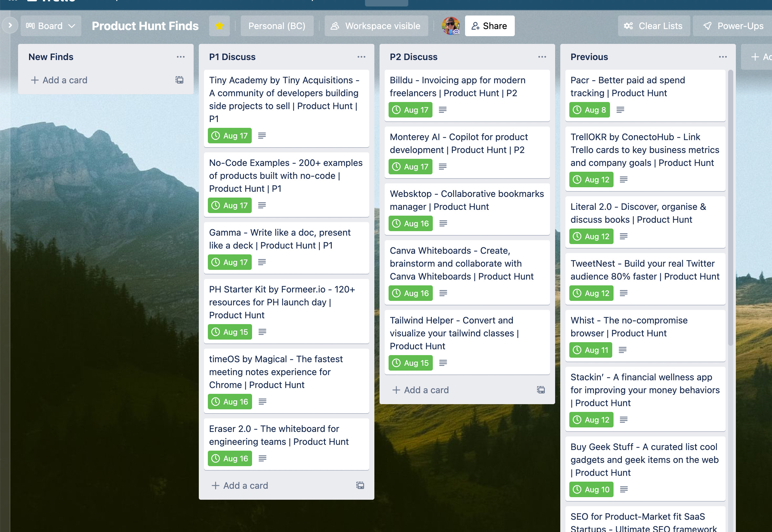
Task: Open the Tailwind Helper card
Action: pos(467,342)
